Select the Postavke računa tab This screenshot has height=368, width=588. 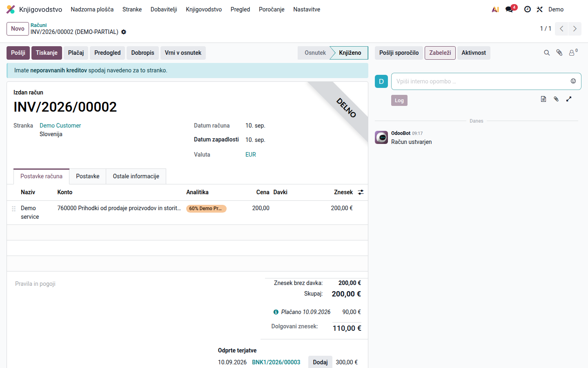click(41, 176)
